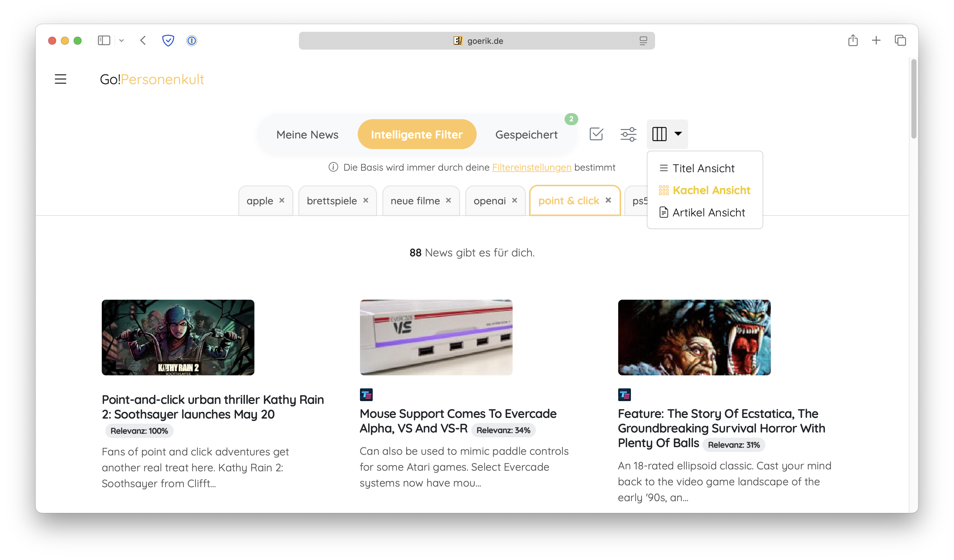Expand the sidebar tab group chevron
954x560 pixels.
tap(121, 40)
